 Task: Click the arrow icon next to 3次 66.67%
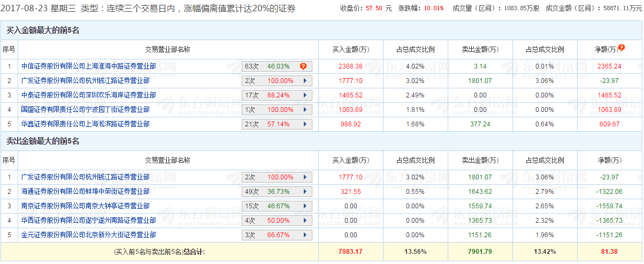point(305,235)
